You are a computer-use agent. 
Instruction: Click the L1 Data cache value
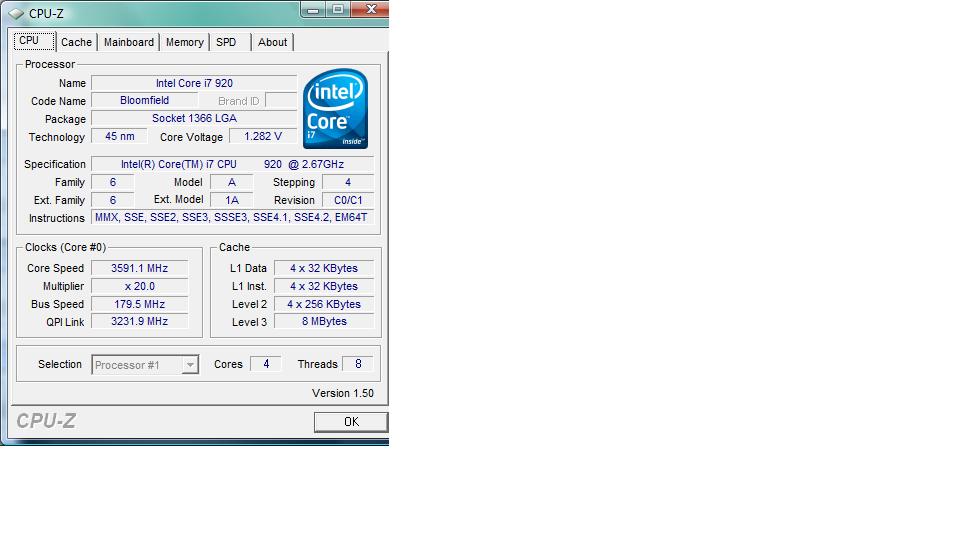pyautogui.click(x=324, y=268)
